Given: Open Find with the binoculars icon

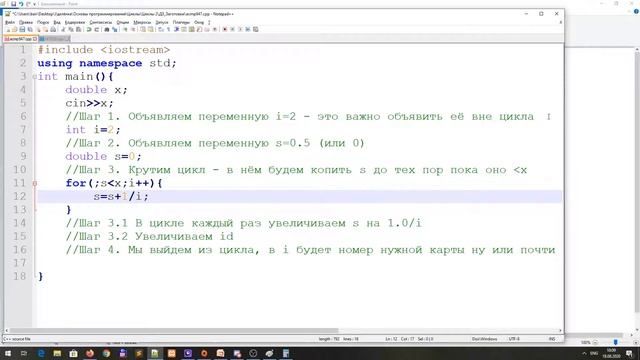Looking at the screenshot, I should (x=107, y=29).
